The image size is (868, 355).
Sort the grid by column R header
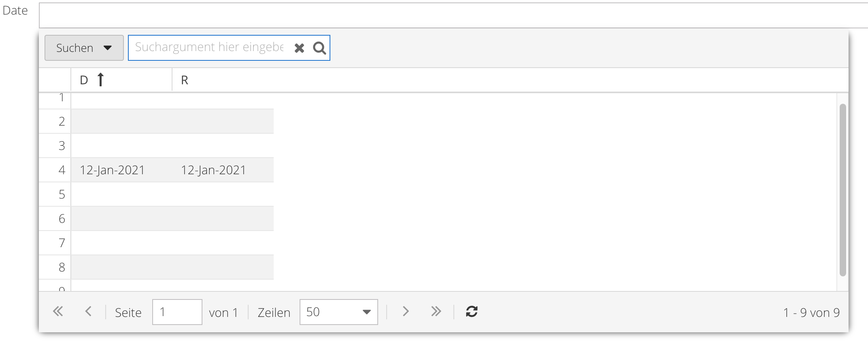[x=185, y=79]
